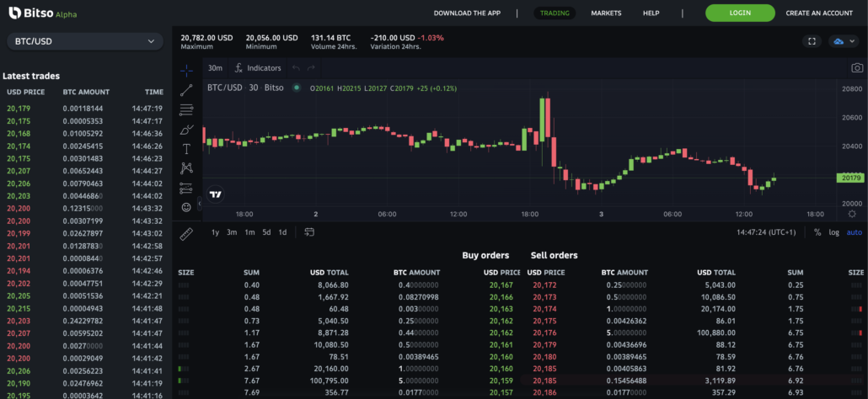Select the buy order totaling 100,795.00
868x399 pixels.
click(349, 380)
